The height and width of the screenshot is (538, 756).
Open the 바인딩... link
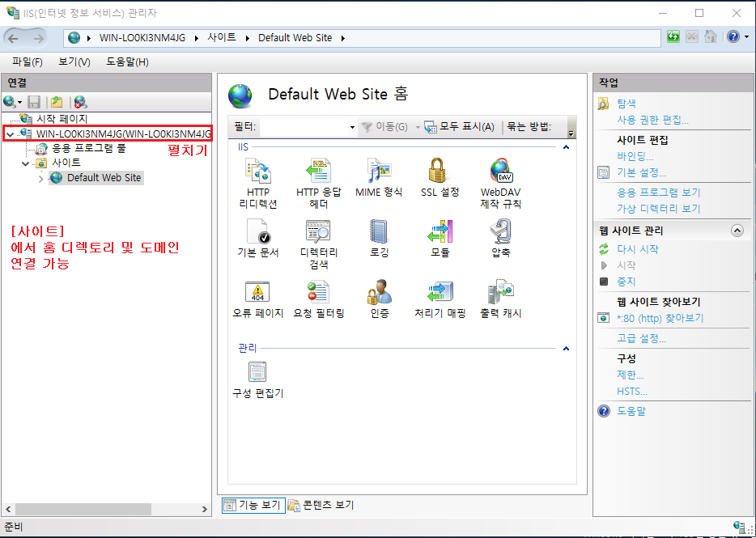(635, 156)
